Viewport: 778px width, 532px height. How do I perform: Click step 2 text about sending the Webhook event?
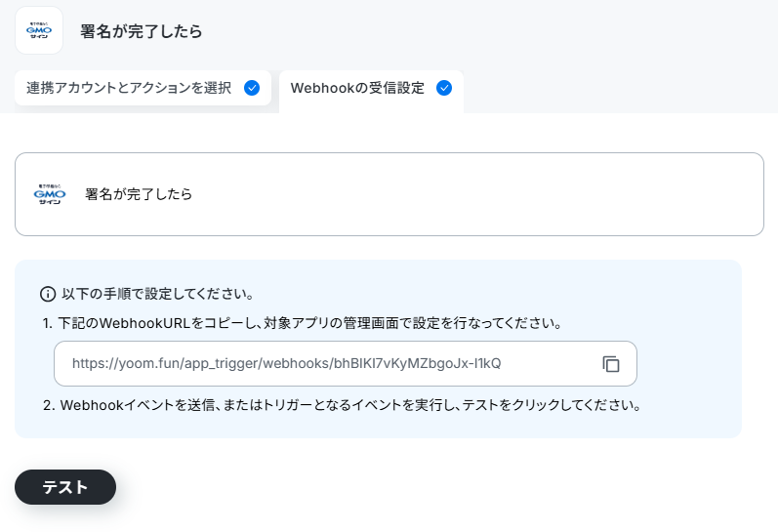click(342, 405)
